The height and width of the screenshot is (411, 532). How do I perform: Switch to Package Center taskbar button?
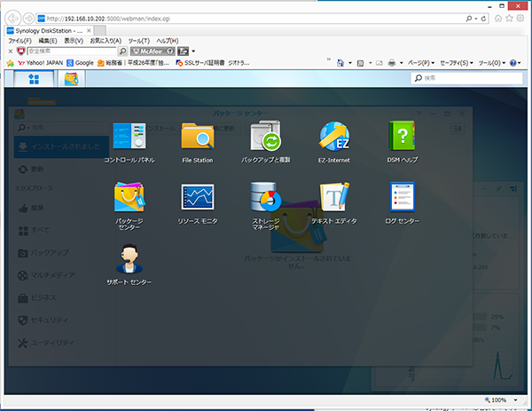point(72,79)
